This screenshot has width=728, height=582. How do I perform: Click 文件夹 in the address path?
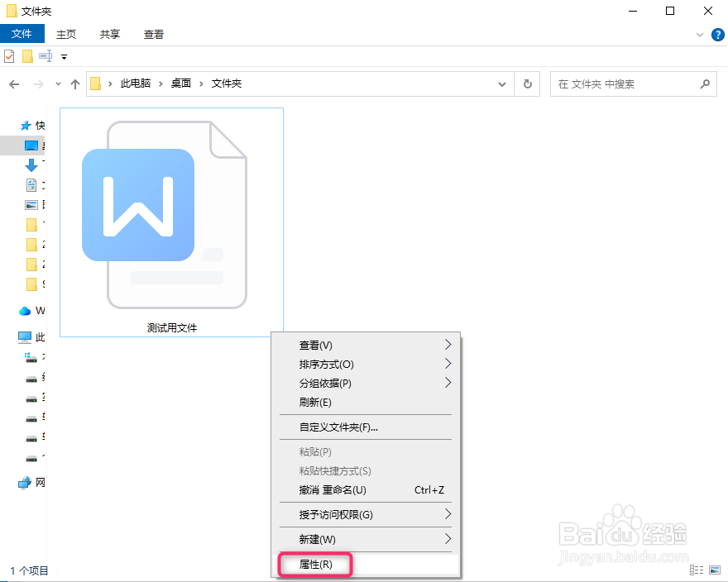(227, 83)
